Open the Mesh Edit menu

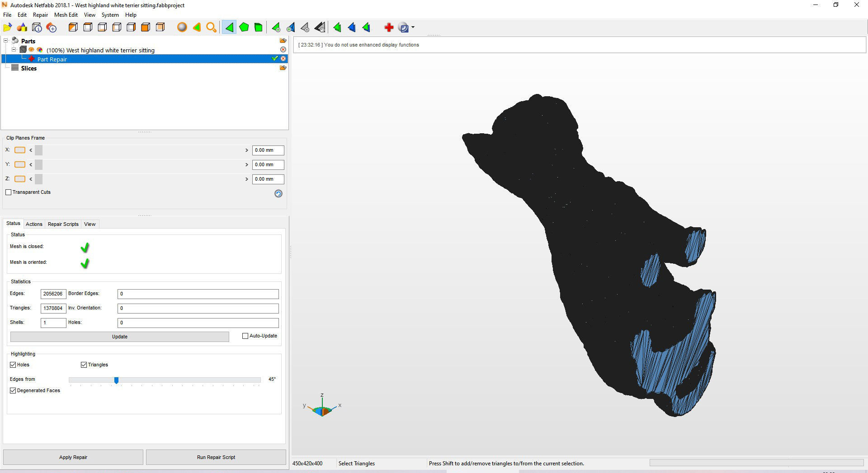(66, 15)
